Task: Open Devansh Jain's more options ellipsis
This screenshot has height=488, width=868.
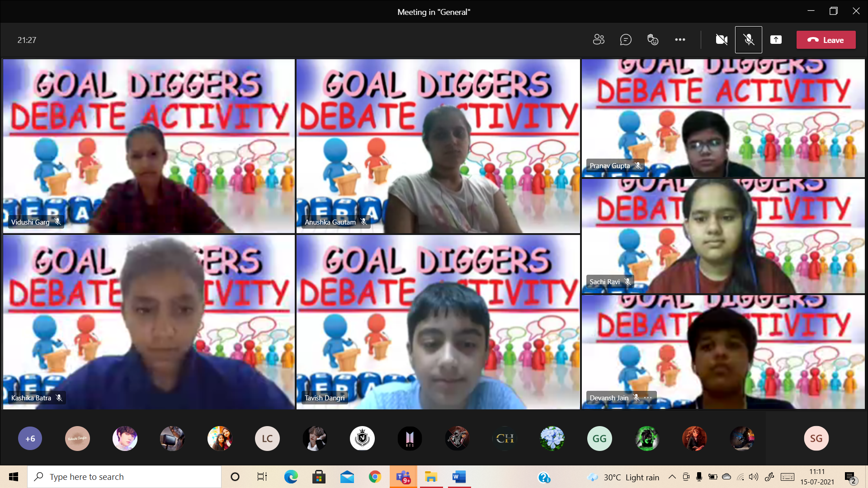Action: [x=648, y=398]
